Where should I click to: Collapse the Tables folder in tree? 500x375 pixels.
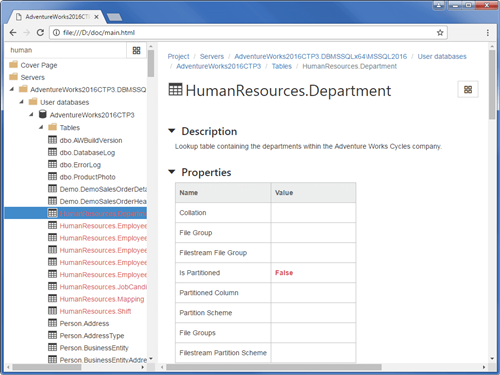(x=41, y=127)
